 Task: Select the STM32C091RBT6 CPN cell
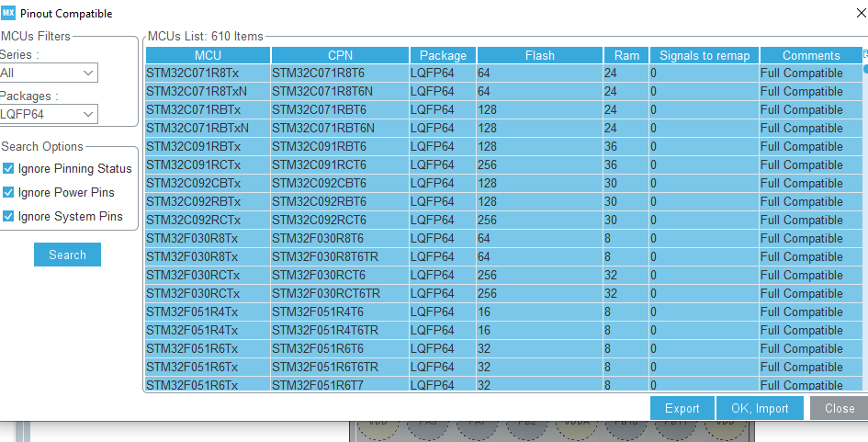[x=341, y=146]
